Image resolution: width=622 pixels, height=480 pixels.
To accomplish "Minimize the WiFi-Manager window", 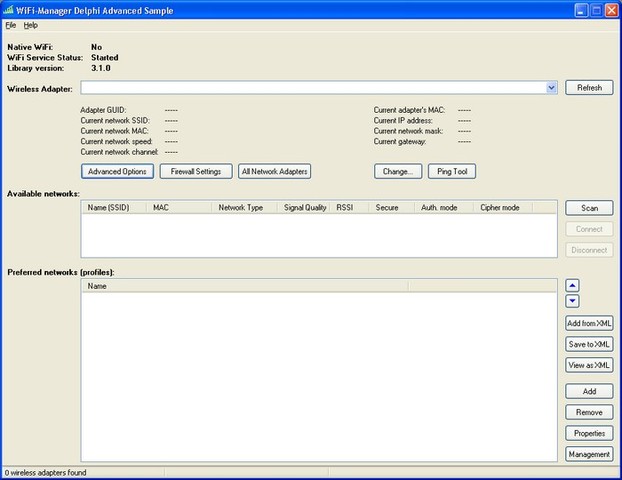I will (x=581, y=11).
